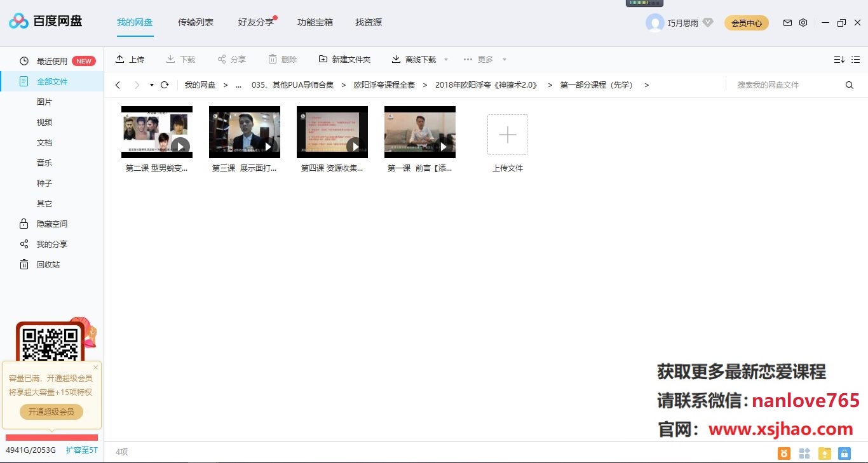Close the 容量已满 promotion popup
The image size is (868, 463).
tap(96, 367)
